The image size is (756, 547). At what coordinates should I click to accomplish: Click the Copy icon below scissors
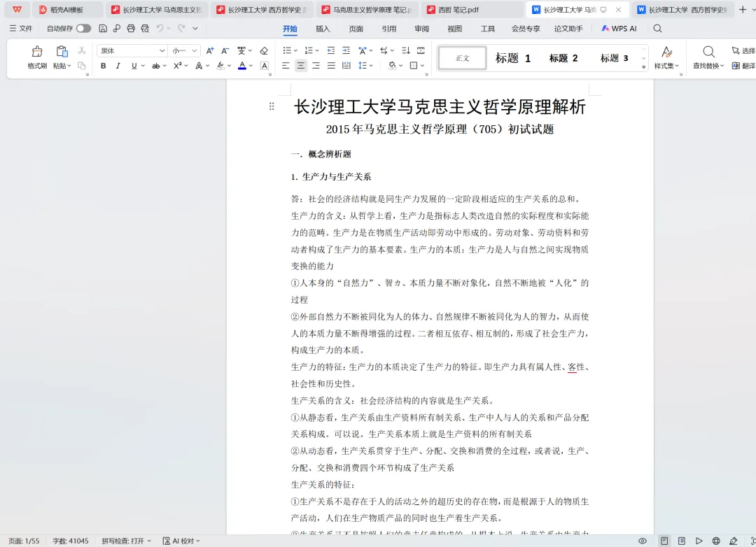[x=81, y=66]
